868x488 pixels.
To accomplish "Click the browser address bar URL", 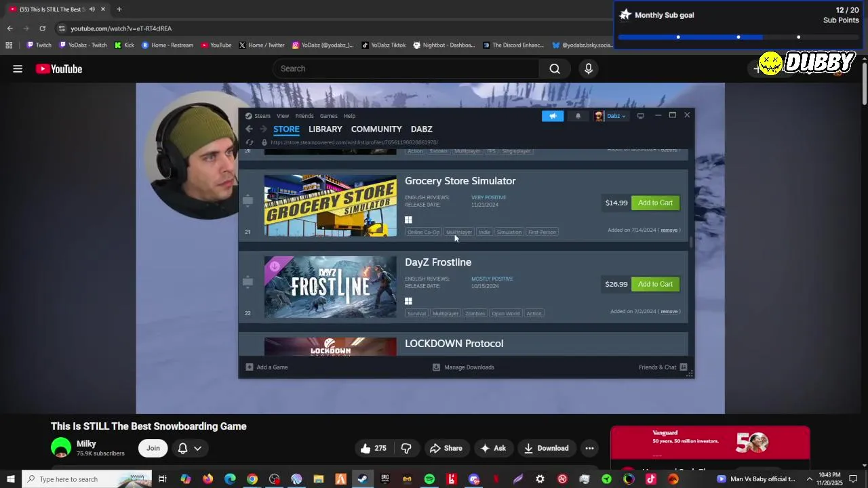I will coord(121,28).
